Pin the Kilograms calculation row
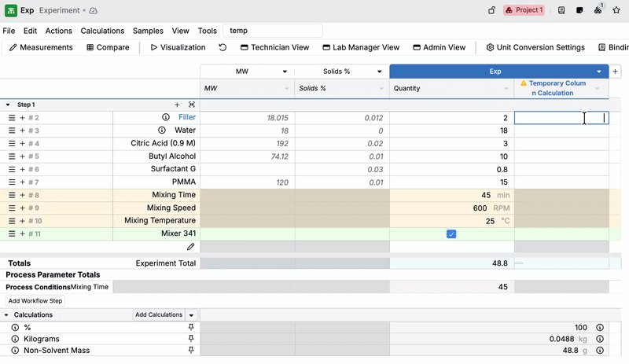The image size is (629, 364). click(x=190, y=340)
